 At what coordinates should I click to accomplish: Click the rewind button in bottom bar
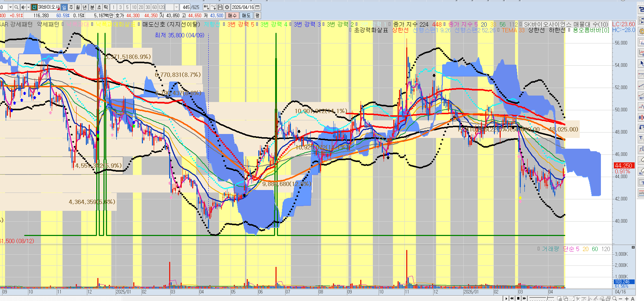click(x=512, y=298)
